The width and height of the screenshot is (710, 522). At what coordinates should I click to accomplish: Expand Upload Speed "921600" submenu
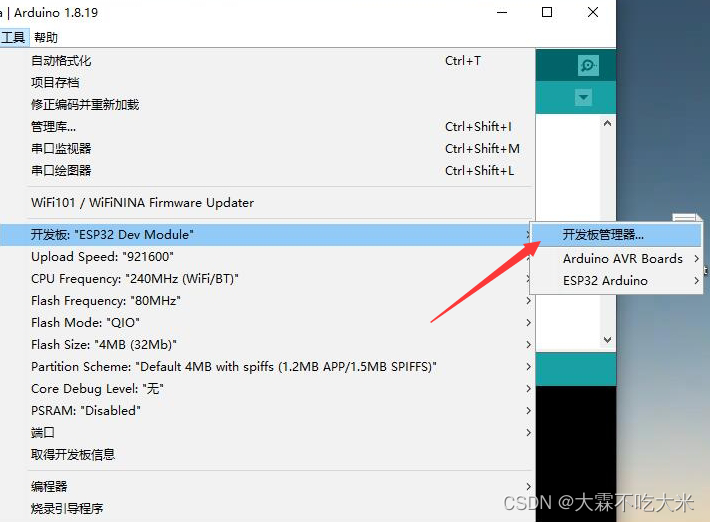pos(267,257)
